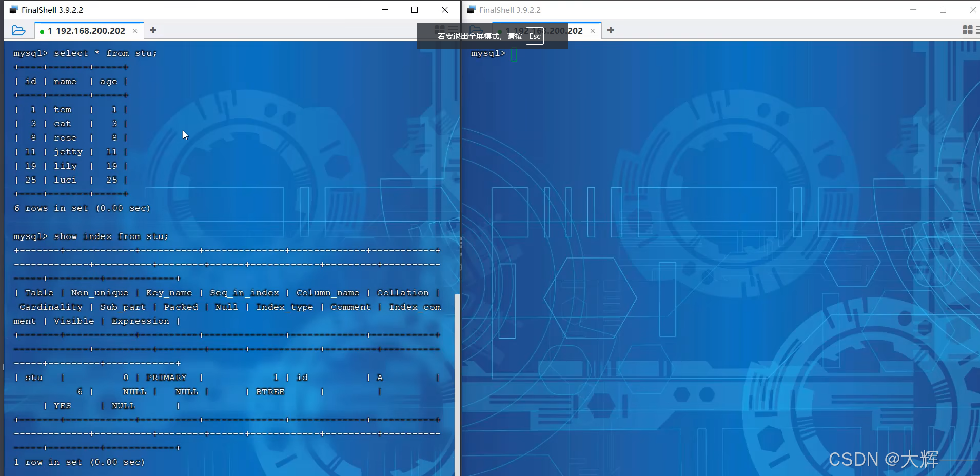Screen dimensions: 980x476
Task: Click the 'tom' name cell
Action: pyautogui.click(x=63, y=110)
